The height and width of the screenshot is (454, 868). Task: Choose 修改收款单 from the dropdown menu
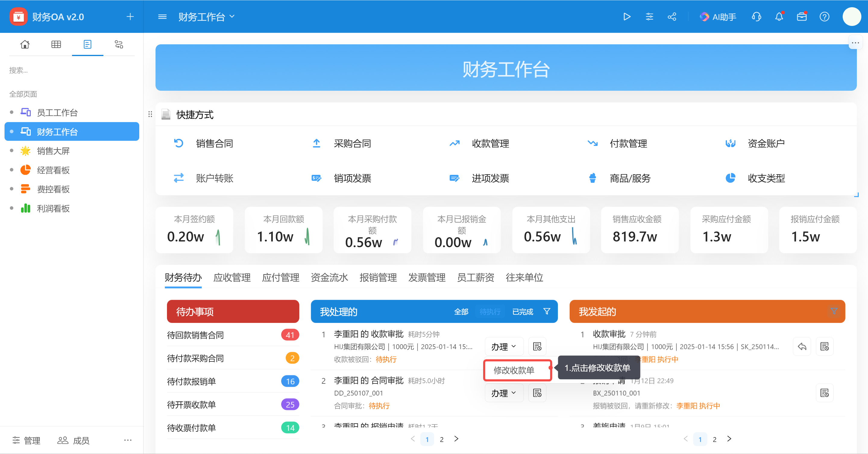pyautogui.click(x=517, y=370)
